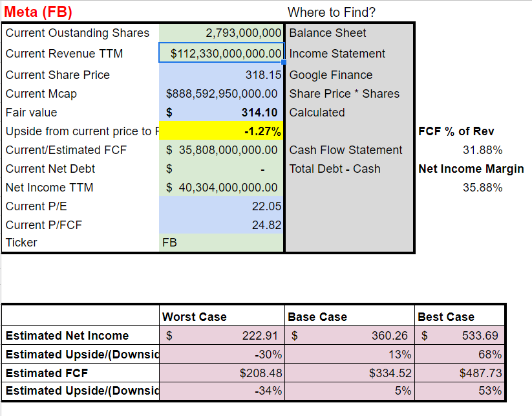
Task: Select the Current Mcap label
Action: [41, 94]
